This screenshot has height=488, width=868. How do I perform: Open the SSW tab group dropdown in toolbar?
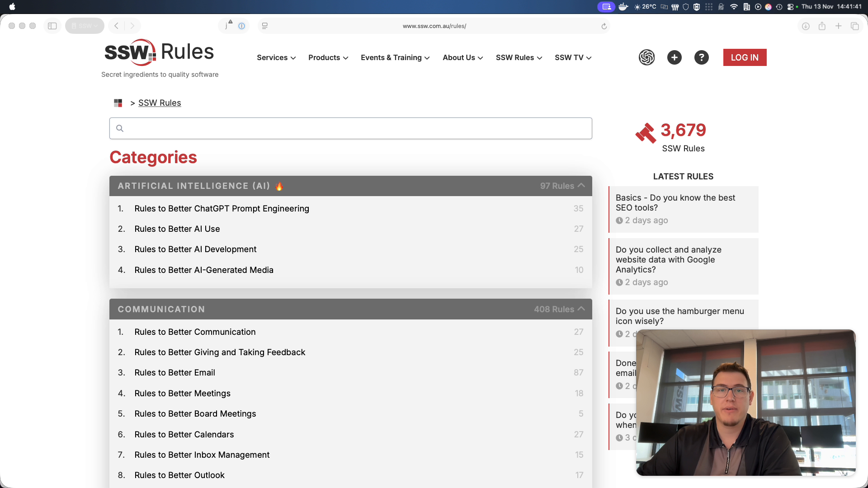[85, 26]
